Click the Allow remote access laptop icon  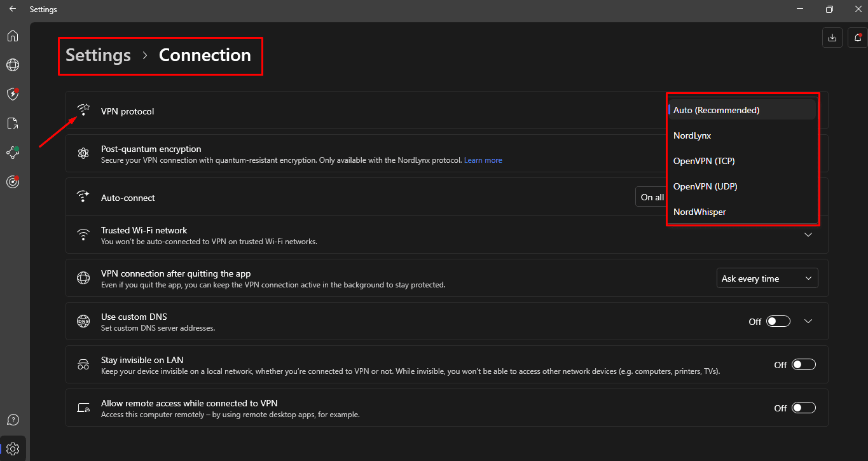83,408
